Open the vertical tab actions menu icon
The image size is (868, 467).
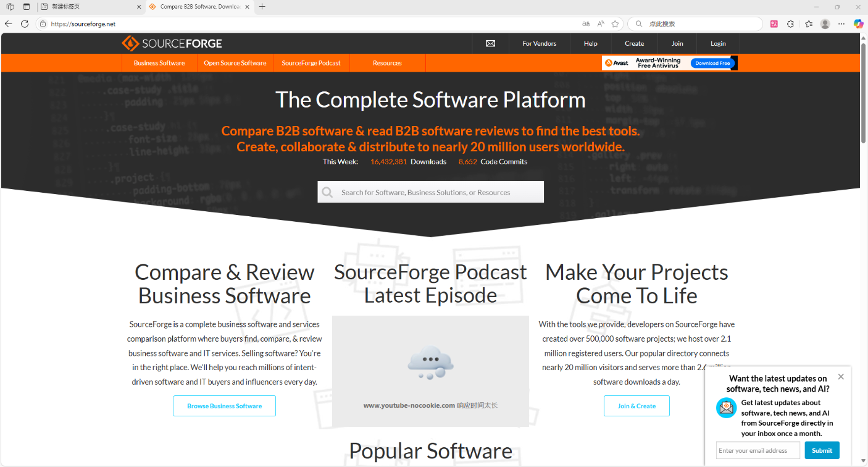(27, 7)
